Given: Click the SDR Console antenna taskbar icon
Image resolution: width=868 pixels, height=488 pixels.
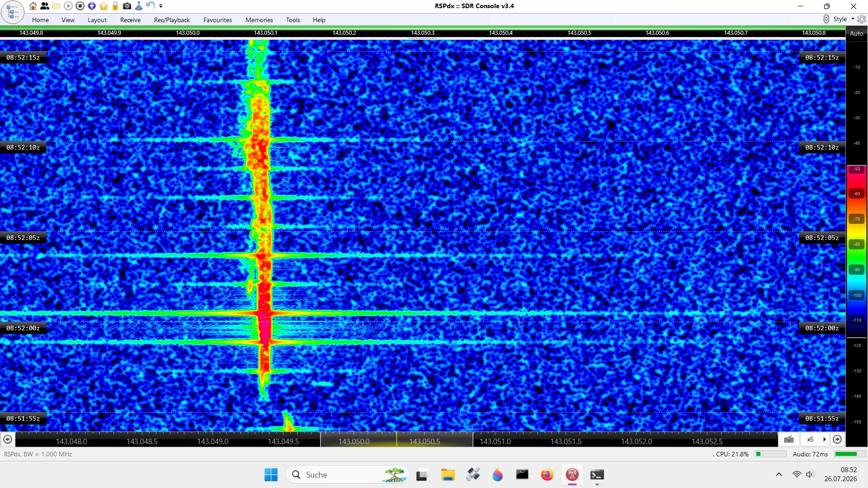Looking at the screenshot, I should click(x=572, y=475).
